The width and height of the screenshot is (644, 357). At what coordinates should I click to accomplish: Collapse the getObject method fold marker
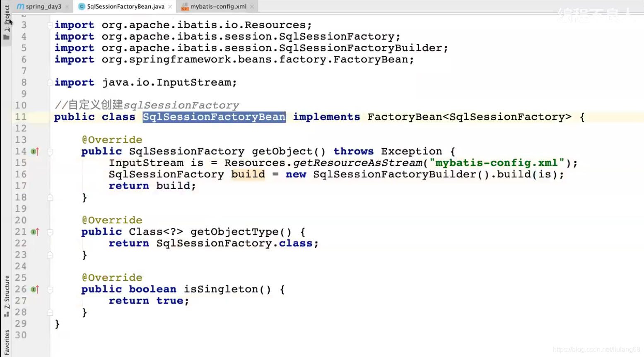click(50, 152)
